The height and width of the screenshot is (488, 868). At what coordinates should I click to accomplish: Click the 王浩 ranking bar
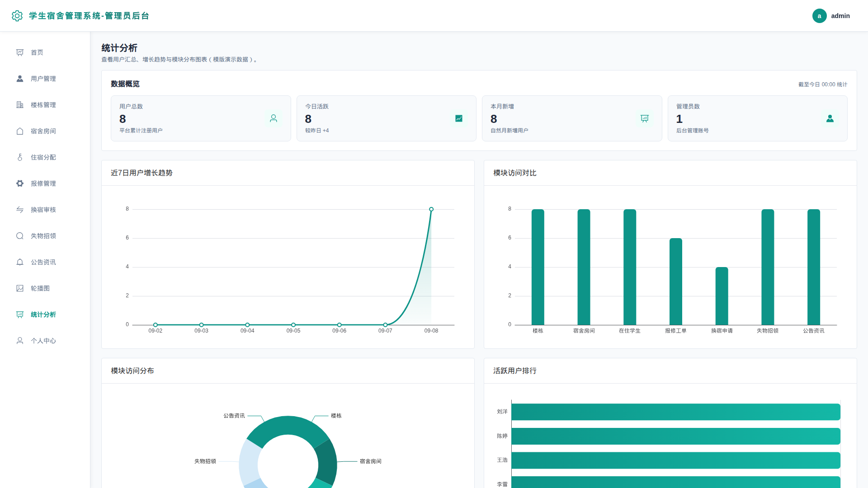pos(676,460)
